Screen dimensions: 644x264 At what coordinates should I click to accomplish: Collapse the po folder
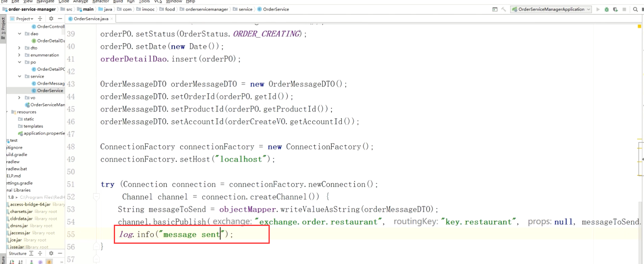click(19, 62)
